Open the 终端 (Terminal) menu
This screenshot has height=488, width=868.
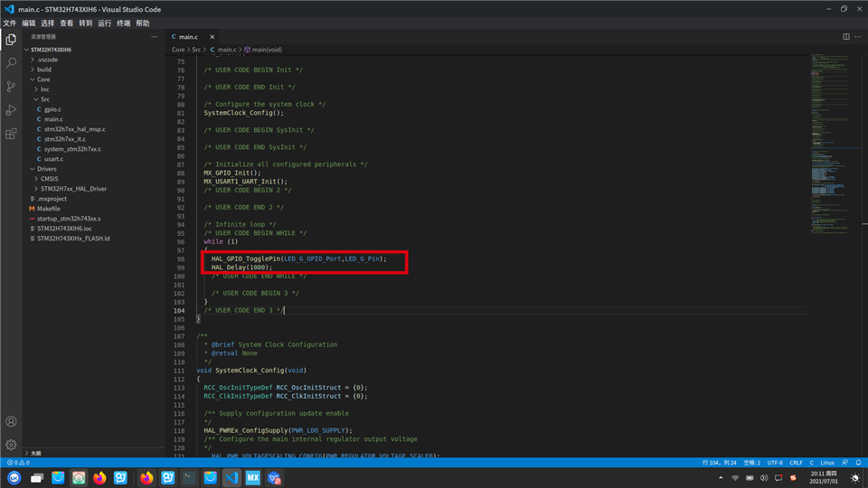pyautogui.click(x=124, y=23)
